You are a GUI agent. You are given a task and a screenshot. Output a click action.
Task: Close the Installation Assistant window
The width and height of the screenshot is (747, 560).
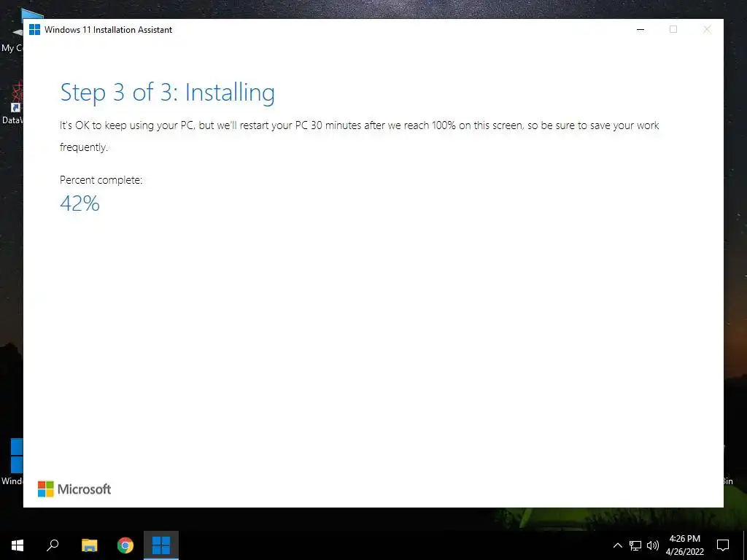(x=707, y=29)
